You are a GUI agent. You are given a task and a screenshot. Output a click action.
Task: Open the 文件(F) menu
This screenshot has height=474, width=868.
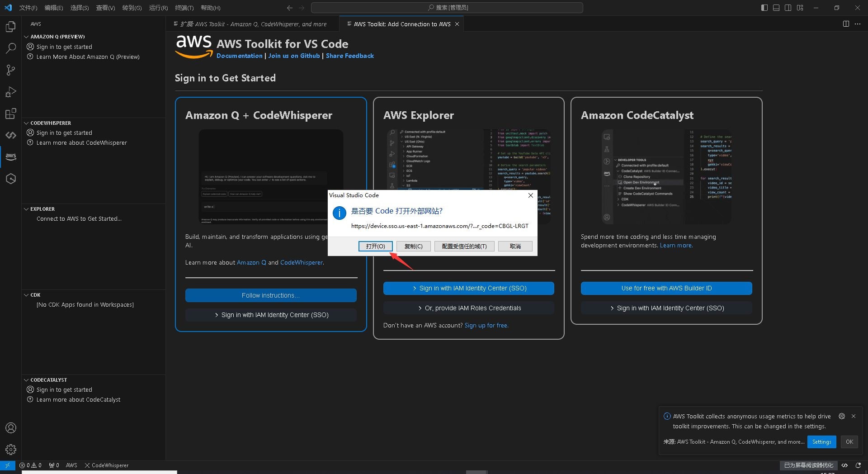28,8
